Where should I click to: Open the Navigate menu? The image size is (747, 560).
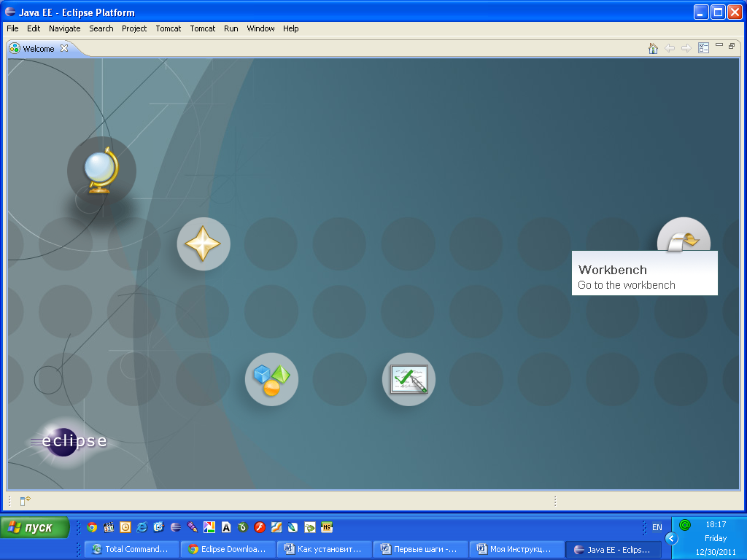coord(64,28)
